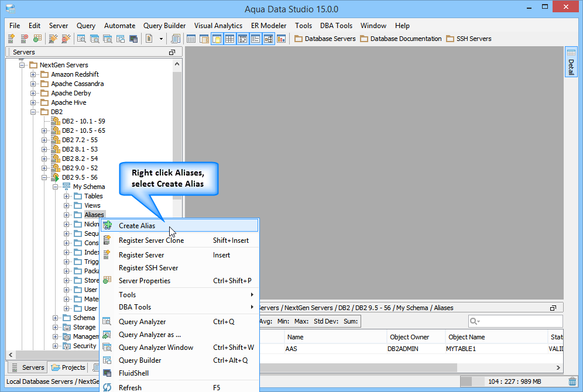This screenshot has width=583, height=392.
Task: Click the FluidShell toolbar icon
Action: click(133, 39)
